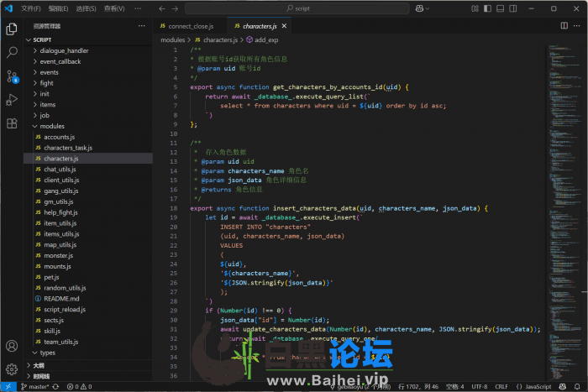
Task: Open the Search view in activity bar
Action: [x=12, y=52]
